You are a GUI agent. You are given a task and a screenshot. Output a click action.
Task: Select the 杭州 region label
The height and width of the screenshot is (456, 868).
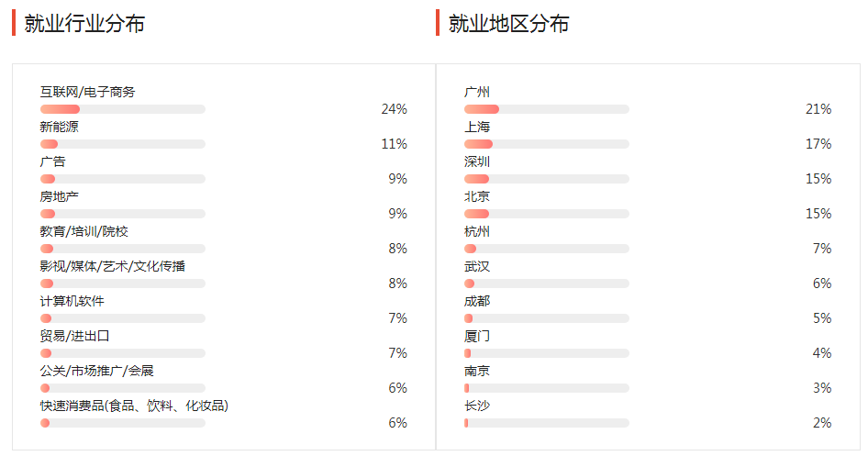coord(477,231)
